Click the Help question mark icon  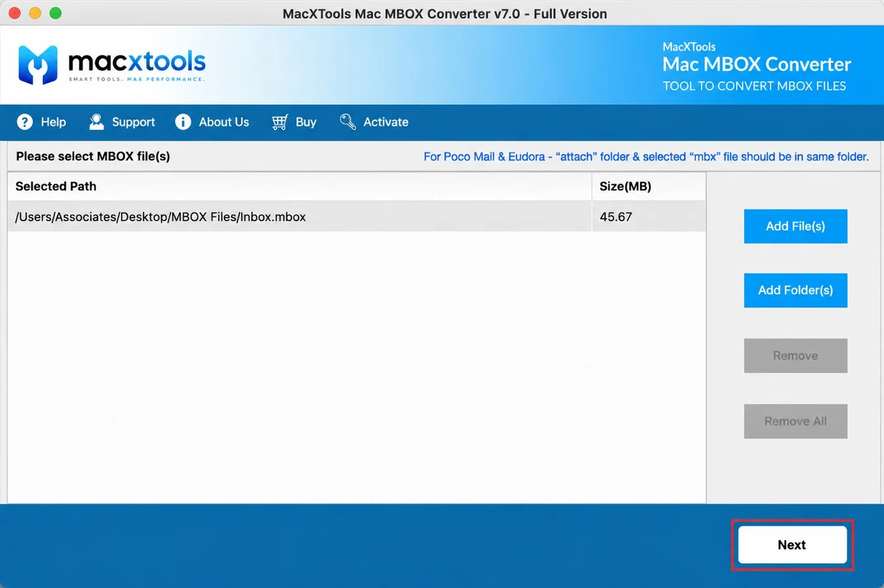pyautogui.click(x=25, y=122)
